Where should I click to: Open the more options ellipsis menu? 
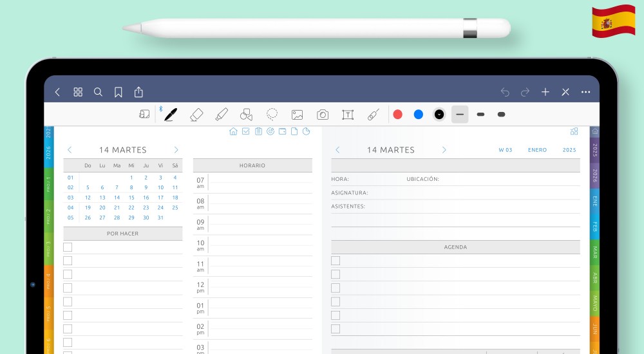click(585, 92)
